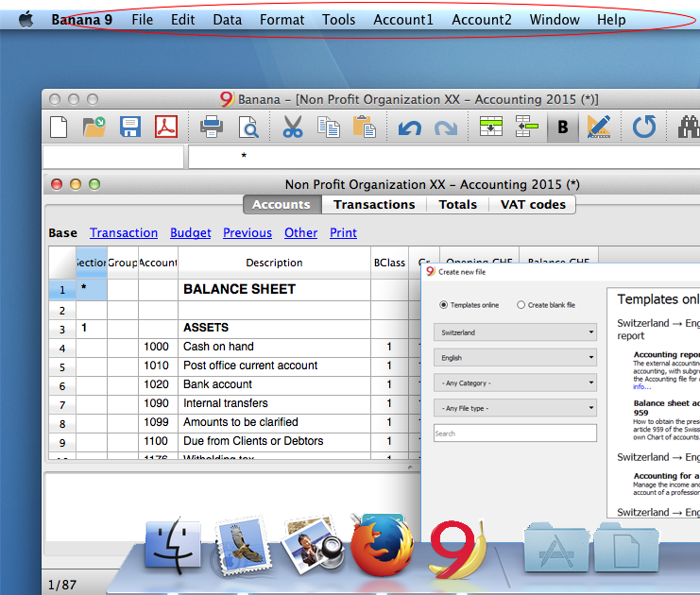Click the BALANCE SHEET cell
Viewport: 700px width, 595px height.
(274, 289)
